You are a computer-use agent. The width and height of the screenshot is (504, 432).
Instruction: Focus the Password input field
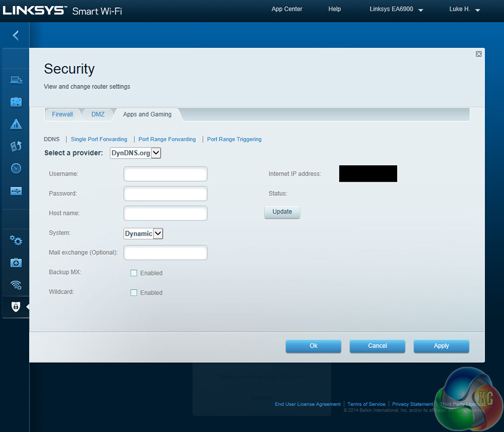click(x=165, y=194)
